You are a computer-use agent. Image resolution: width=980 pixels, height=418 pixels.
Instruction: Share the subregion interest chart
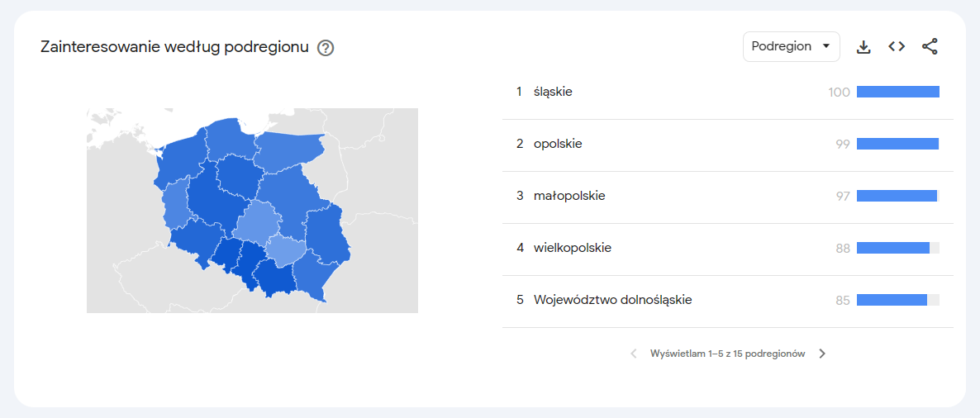pos(930,47)
